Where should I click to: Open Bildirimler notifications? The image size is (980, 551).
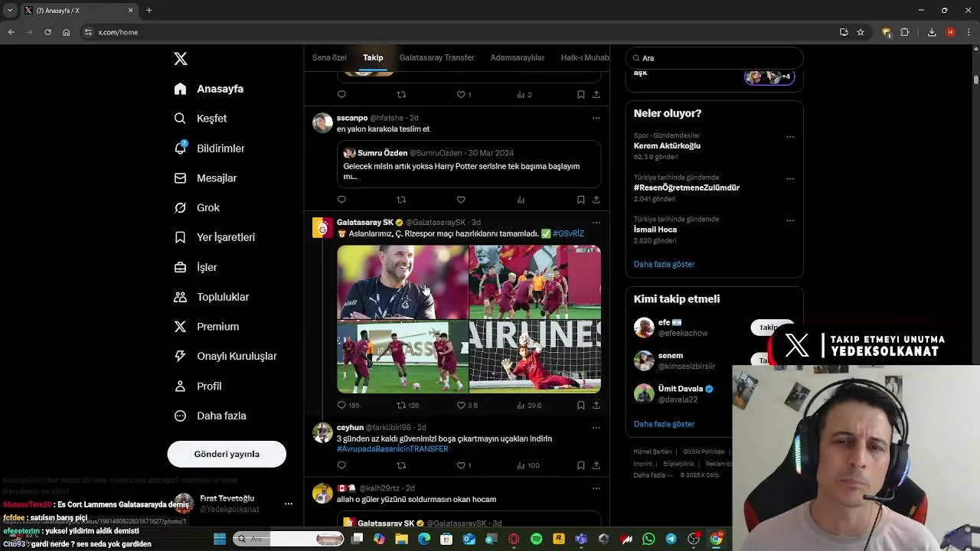point(209,148)
